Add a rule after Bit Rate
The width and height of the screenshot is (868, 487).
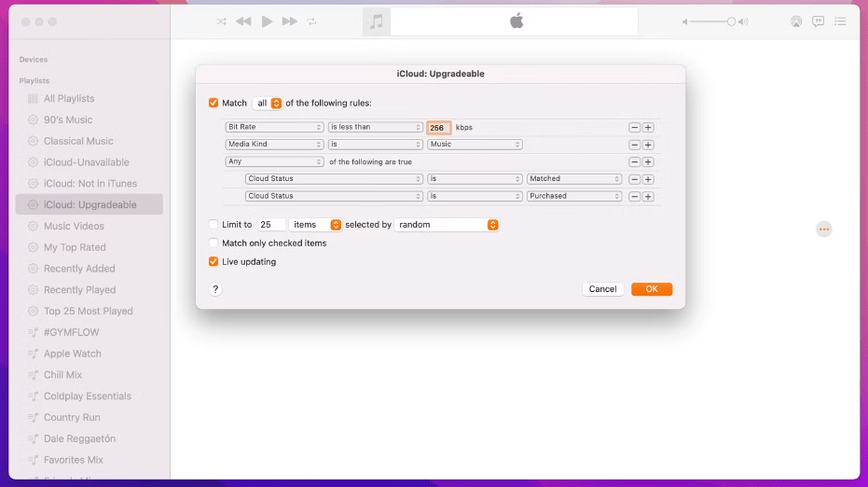click(x=648, y=128)
